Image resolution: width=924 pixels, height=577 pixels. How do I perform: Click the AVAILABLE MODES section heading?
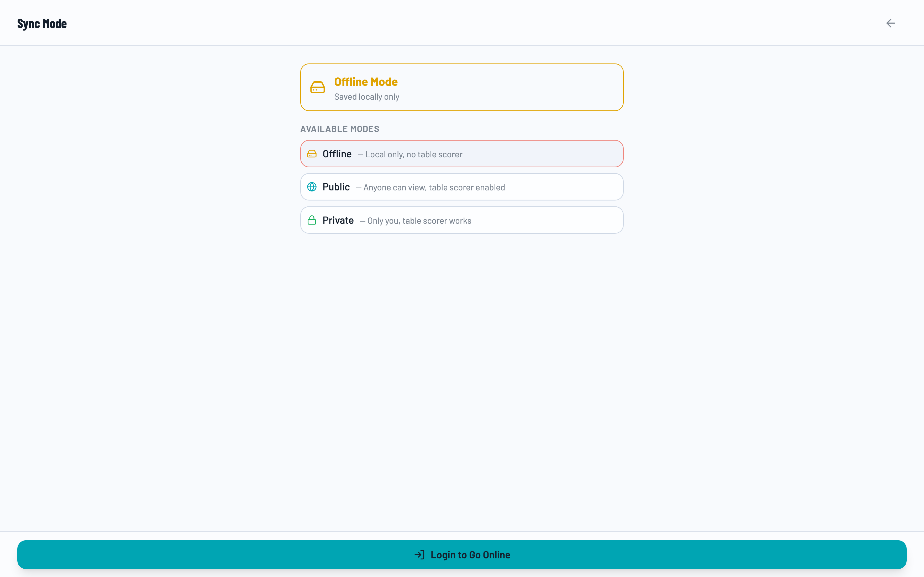339,129
